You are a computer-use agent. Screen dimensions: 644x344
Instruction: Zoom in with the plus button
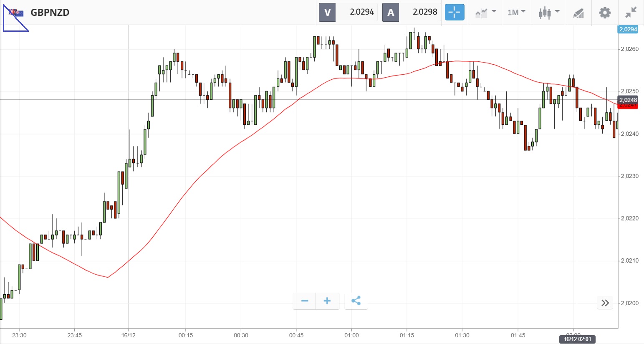coord(327,301)
